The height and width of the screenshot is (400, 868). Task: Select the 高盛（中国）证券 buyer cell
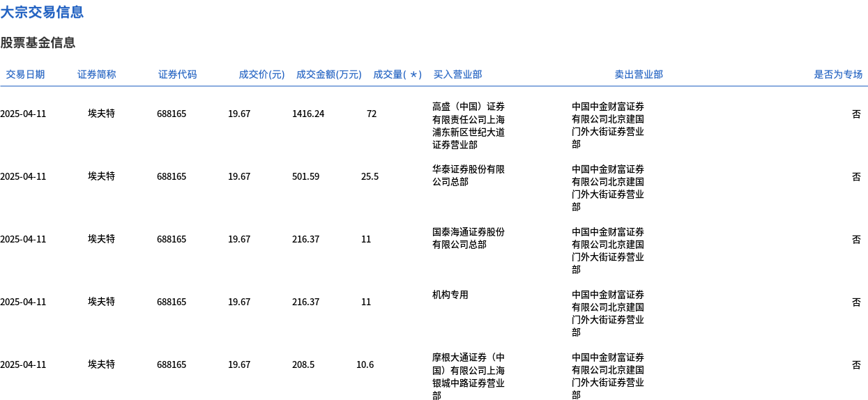click(469, 125)
